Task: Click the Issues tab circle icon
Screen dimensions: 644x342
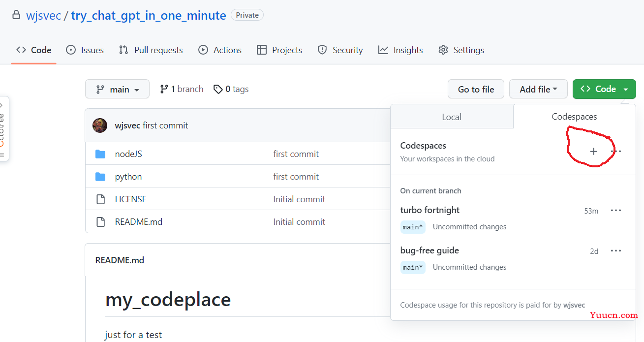Action: coord(71,50)
